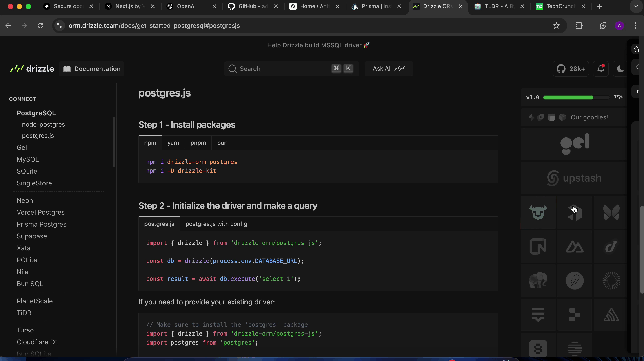Toggle dark mode with the moon icon
Image resolution: width=644 pixels, height=361 pixels.
click(620, 69)
